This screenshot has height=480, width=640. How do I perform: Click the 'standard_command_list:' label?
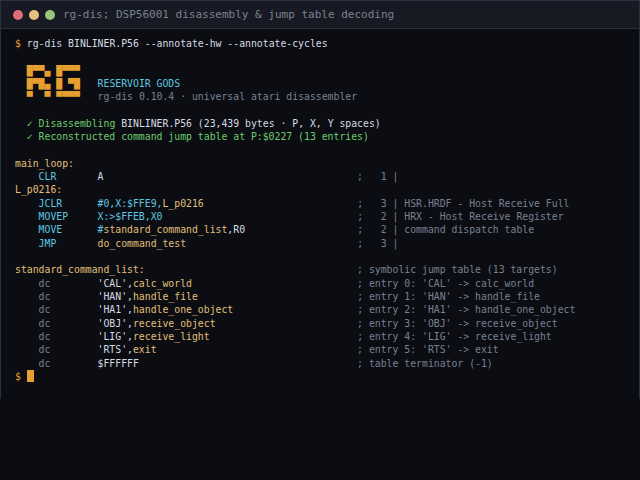pos(80,269)
